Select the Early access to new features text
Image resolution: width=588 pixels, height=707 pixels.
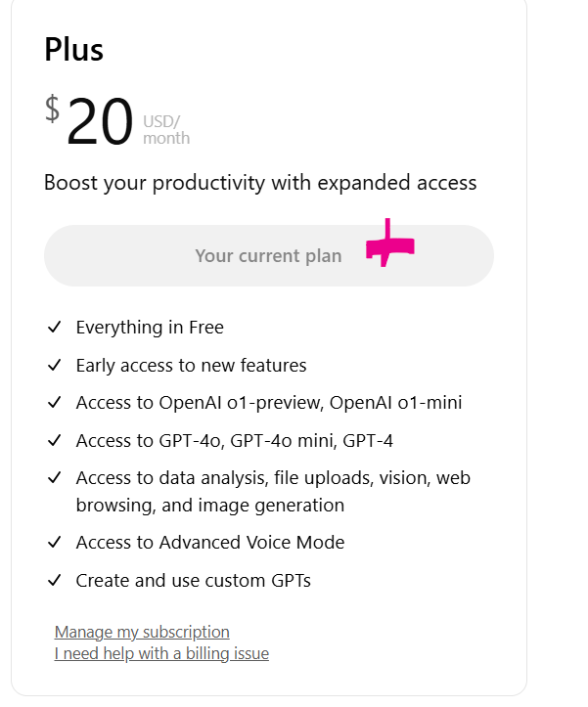(x=191, y=366)
